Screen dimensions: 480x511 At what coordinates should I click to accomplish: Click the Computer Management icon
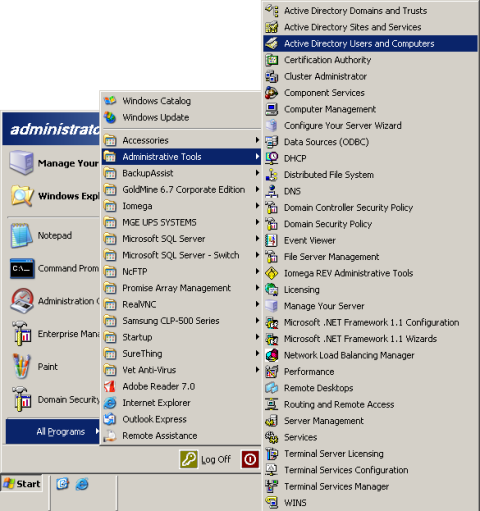(x=272, y=109)
